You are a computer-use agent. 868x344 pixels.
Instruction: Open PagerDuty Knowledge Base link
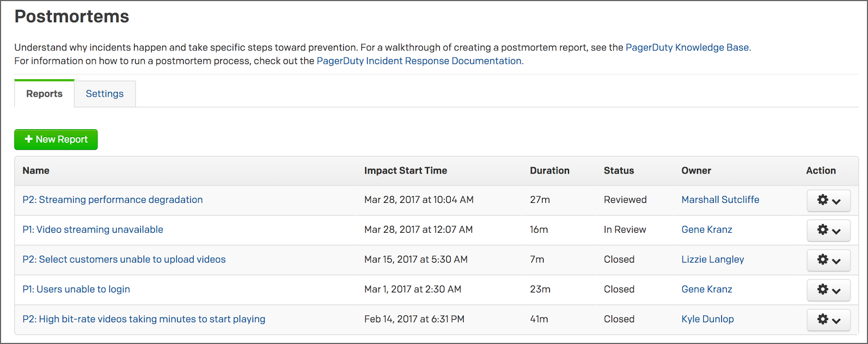pyautogui.click(x=687, y=47)
